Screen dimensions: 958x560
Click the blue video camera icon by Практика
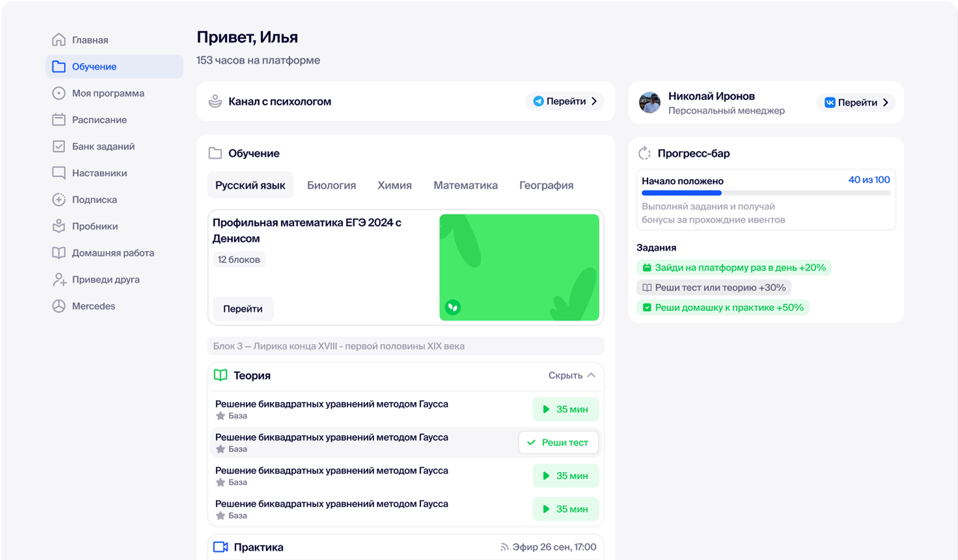coord(220,547)
